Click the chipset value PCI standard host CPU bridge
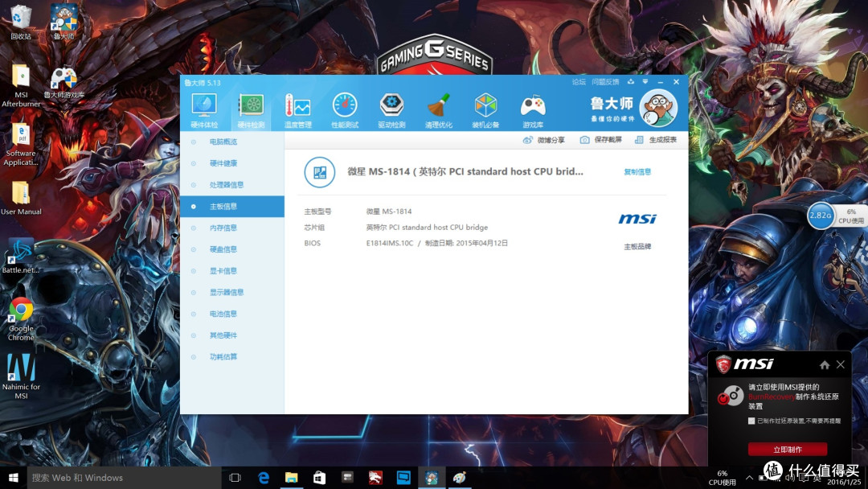The image size is (868, 489). [427, 228]
